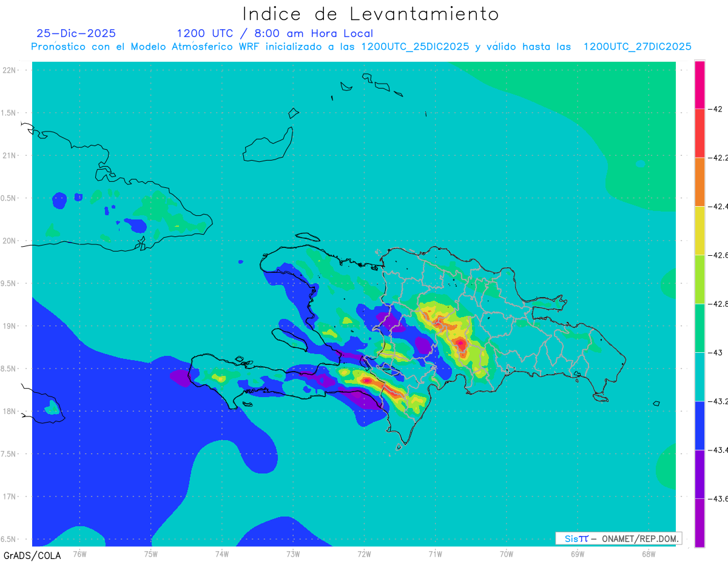Image resolution: width=728 pixels, height=562 pixels.
Task: Click the "18N" latitude axis label
Action: 9,412
